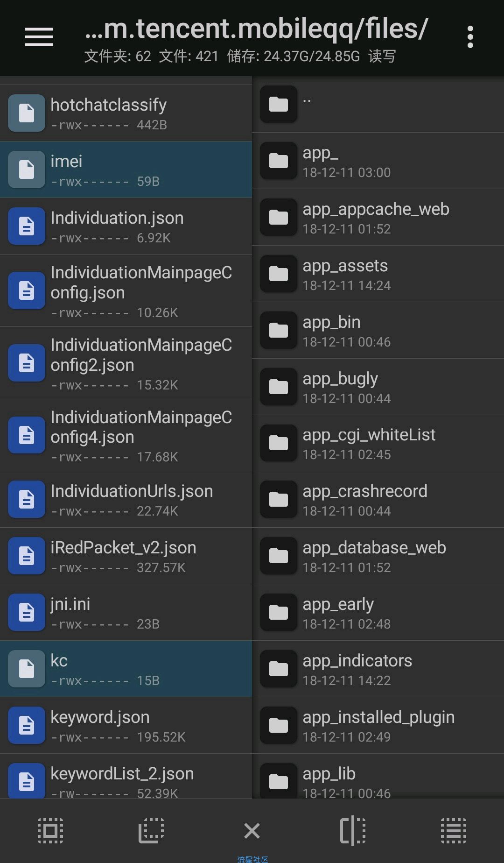Tap the app_ folder icon
The image size is (504, 863).
pyautogui.click(x=279, y=161)
